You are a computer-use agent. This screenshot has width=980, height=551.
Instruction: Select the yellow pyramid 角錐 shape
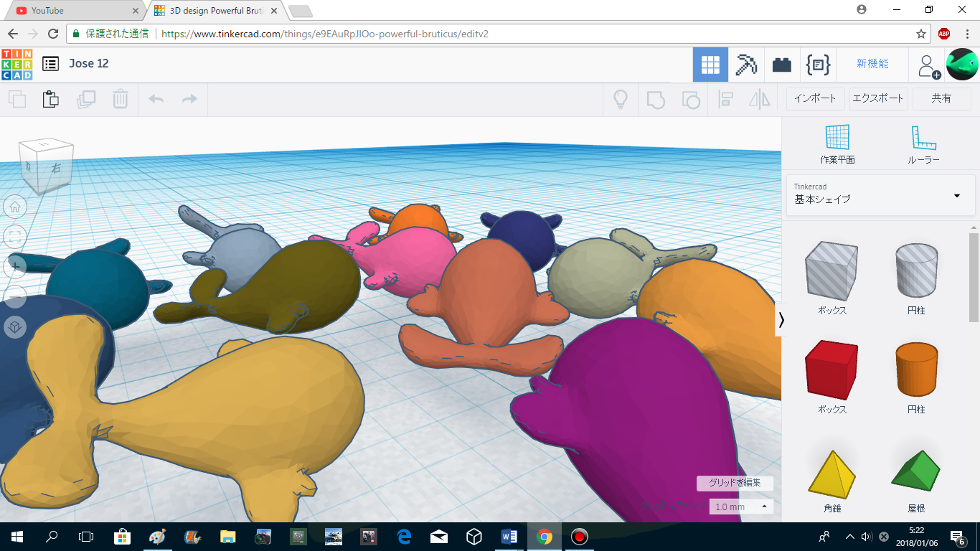point(832,474)
